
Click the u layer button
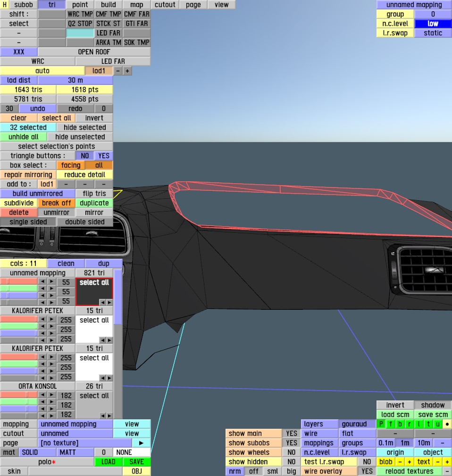point(438,424)
